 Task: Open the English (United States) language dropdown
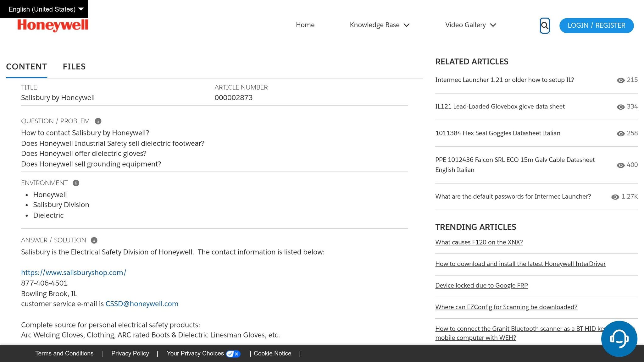point(44,9)
